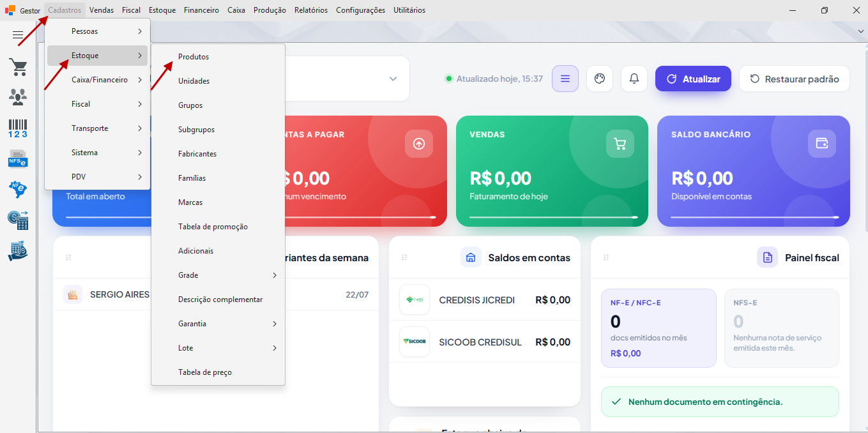Open the Estoque menu in menu bar
The image size is (868, 433).
pos(162,10)
